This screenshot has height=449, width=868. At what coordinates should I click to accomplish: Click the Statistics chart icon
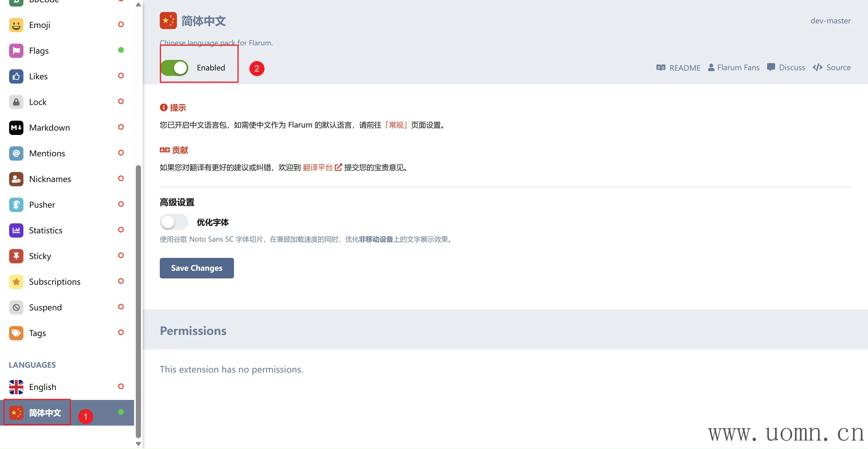click(x=16, y=230)
